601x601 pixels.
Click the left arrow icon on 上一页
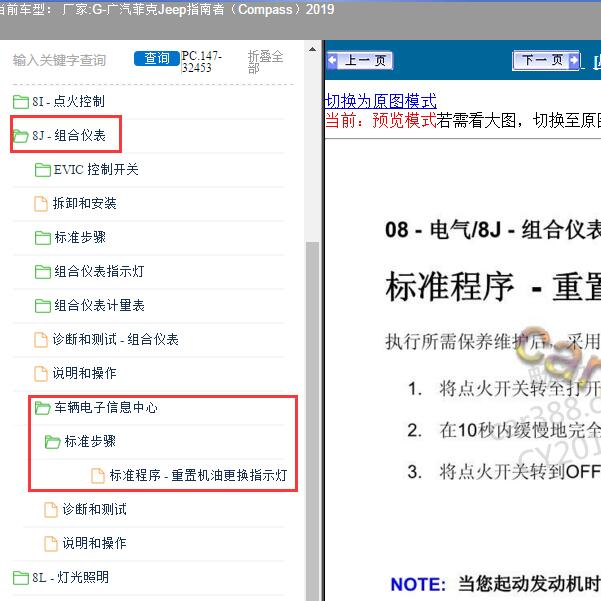(332, 60)
